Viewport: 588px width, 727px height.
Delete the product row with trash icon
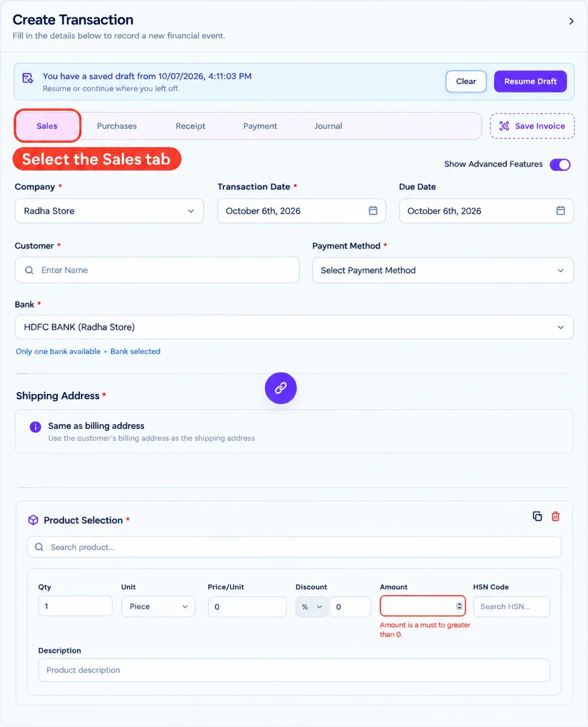[x=556, y=516]
